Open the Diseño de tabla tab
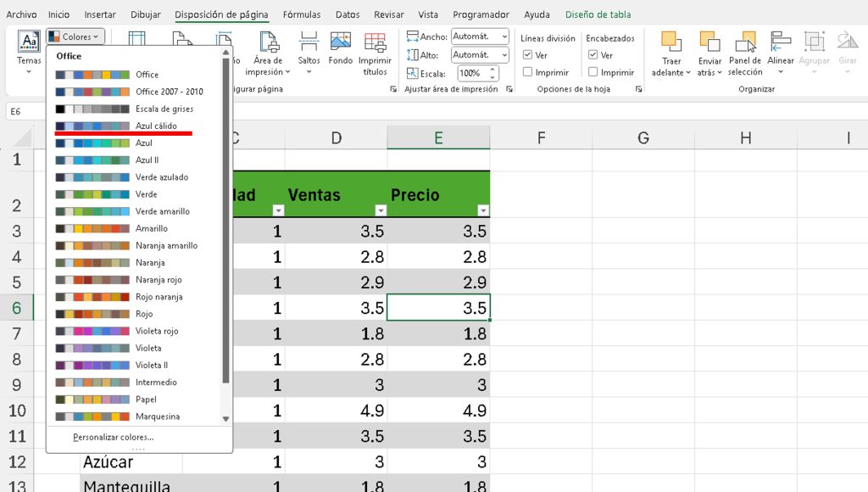 point(598,14)
